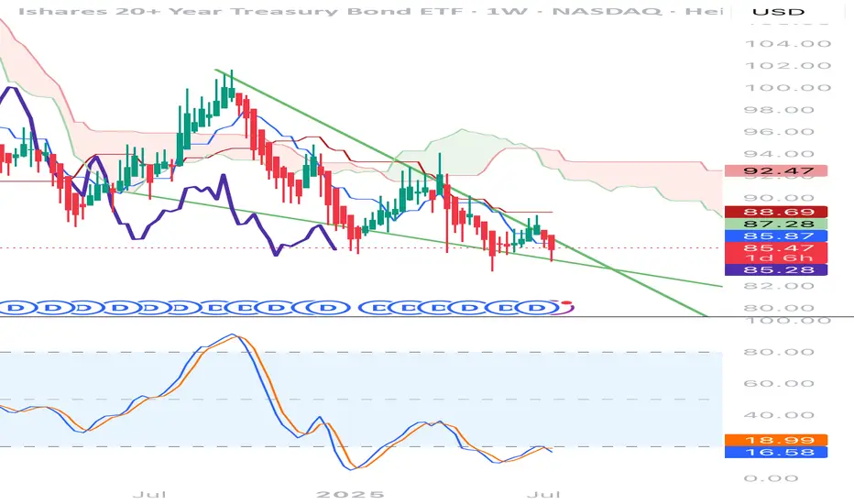Click the 60.00 label on the oscillator axis
The width and height of the screenshot is (854, 504).
tap(779, 383)
